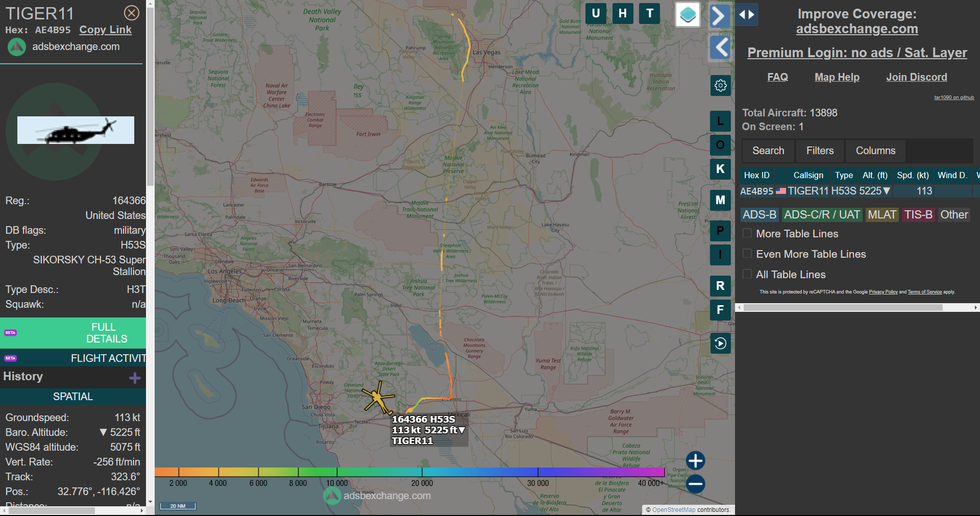Click the aircraft table horizontal scrollbar

point(843,308)
